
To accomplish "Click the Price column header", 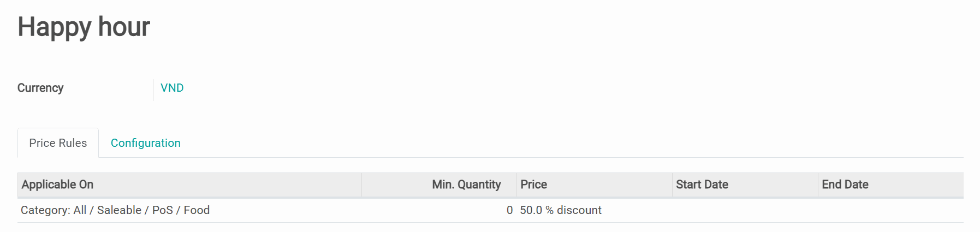I will coord(533,185).
